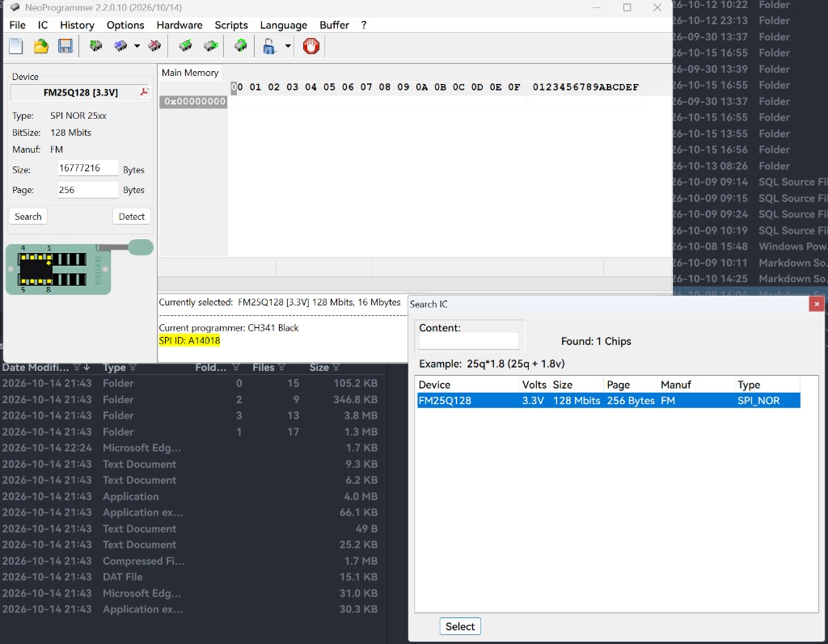Click the Page bytes input field
The height and width of the screenshot is (644, 828).
[87, 190]
